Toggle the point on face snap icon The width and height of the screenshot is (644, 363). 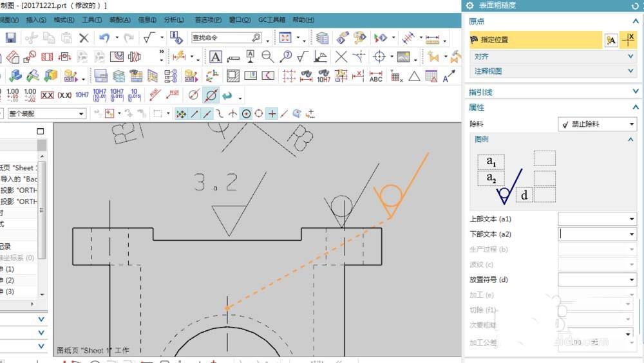(297, 114)
